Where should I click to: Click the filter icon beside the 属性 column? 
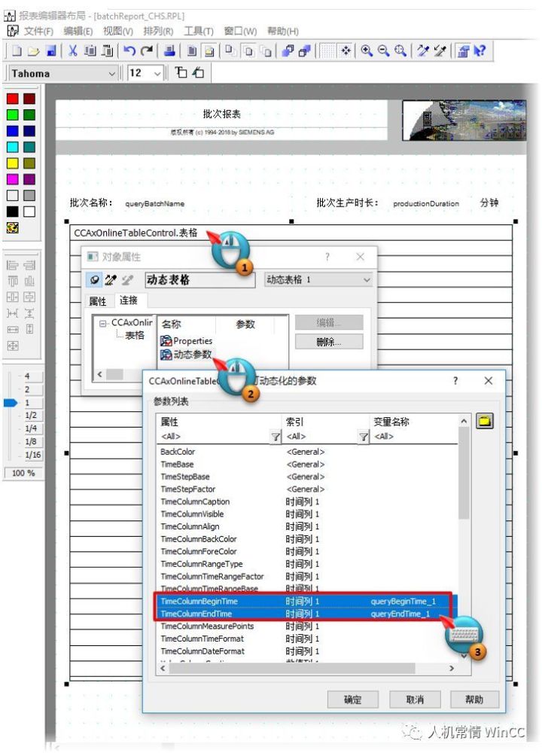[x=276, y=437]
